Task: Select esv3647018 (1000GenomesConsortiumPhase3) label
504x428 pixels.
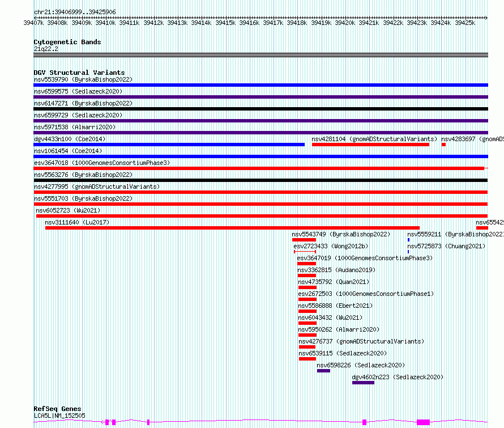Action: click(x=102, y=163)
